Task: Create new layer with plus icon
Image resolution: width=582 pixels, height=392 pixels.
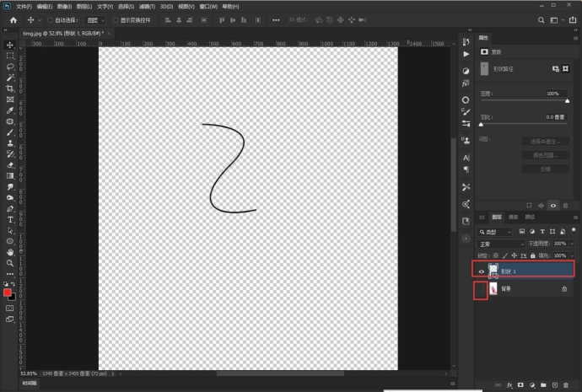Action: [x=555, y=385]
